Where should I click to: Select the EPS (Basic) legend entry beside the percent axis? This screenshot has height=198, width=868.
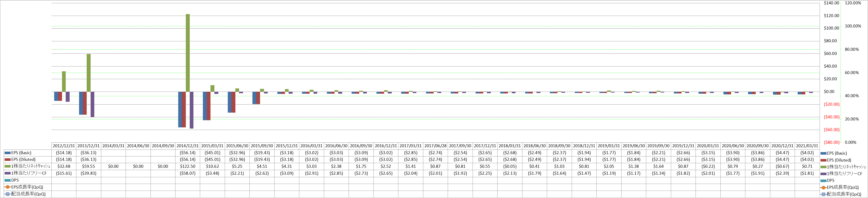pos(834,153)
